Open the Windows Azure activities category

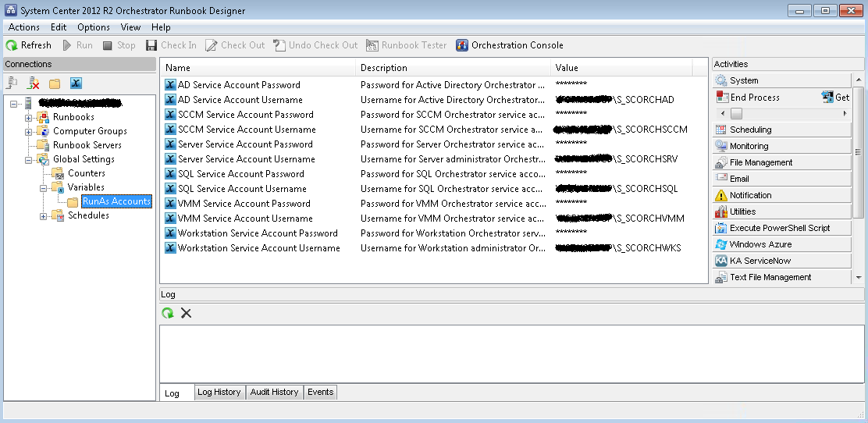click(781, 244)
